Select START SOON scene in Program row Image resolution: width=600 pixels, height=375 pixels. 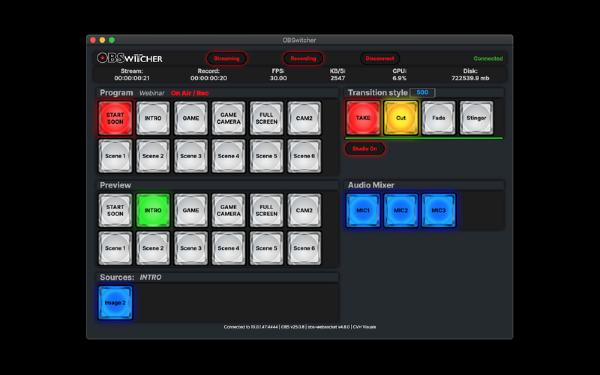(x=115, y=118)
